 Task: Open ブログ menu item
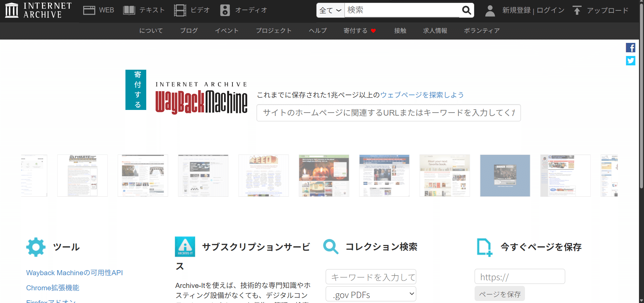pyautogui.click(x=189, y=31)
